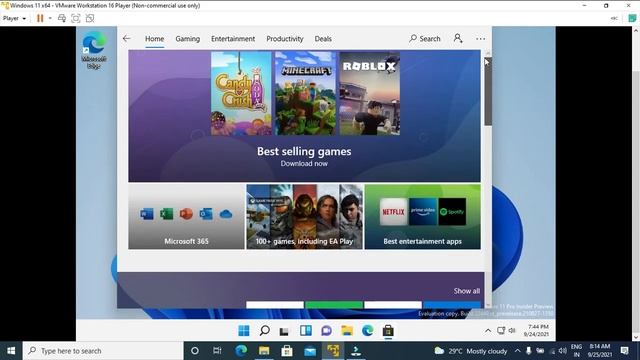Expand the power options arrow beside pause

50,18
